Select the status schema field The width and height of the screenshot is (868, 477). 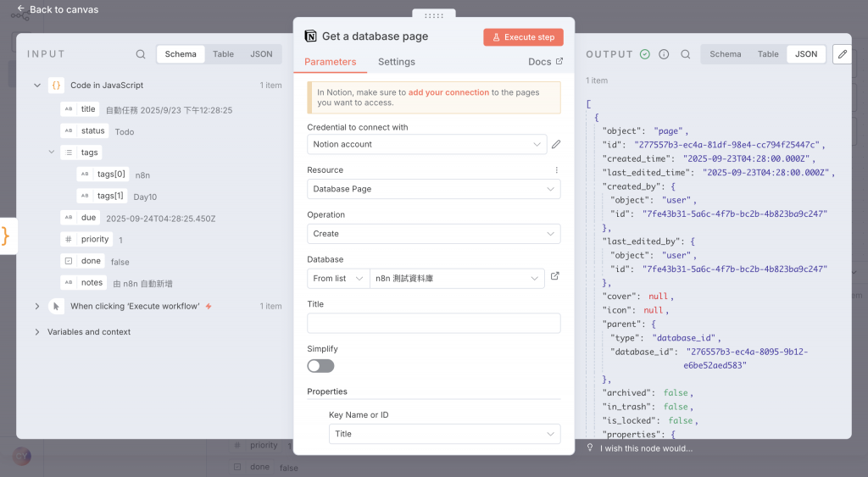coord(84,130)
